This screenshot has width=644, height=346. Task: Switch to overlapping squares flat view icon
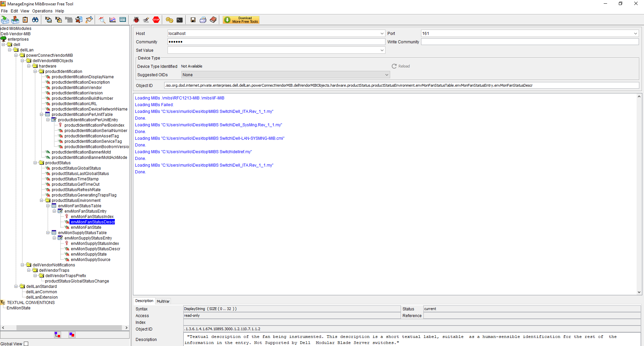point(72,335)
